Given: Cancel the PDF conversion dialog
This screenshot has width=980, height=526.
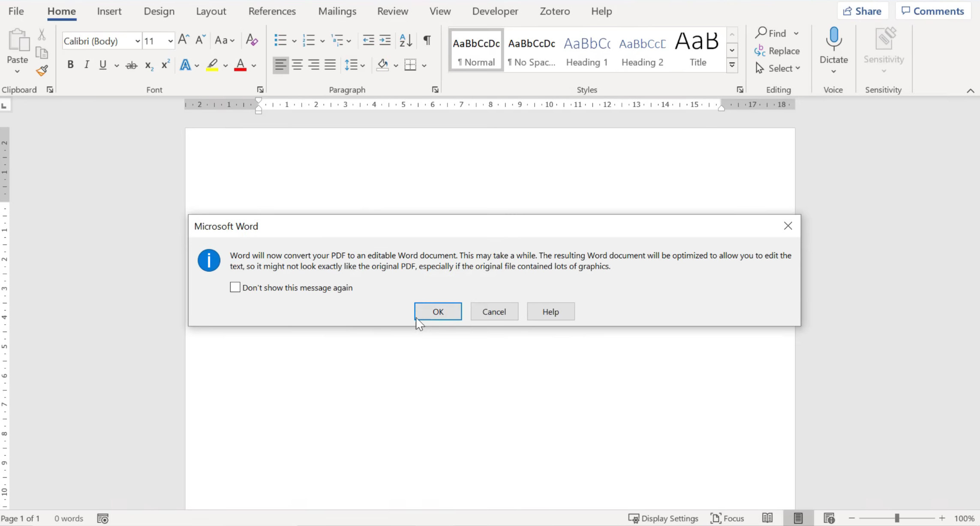Looking at the screenshot, I should coord(494,311).
